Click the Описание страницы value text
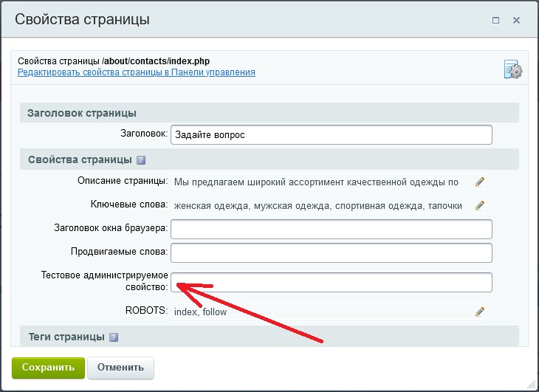Viewport: 539px width, 392px height. pyautogui.click(x=316, y=182)
